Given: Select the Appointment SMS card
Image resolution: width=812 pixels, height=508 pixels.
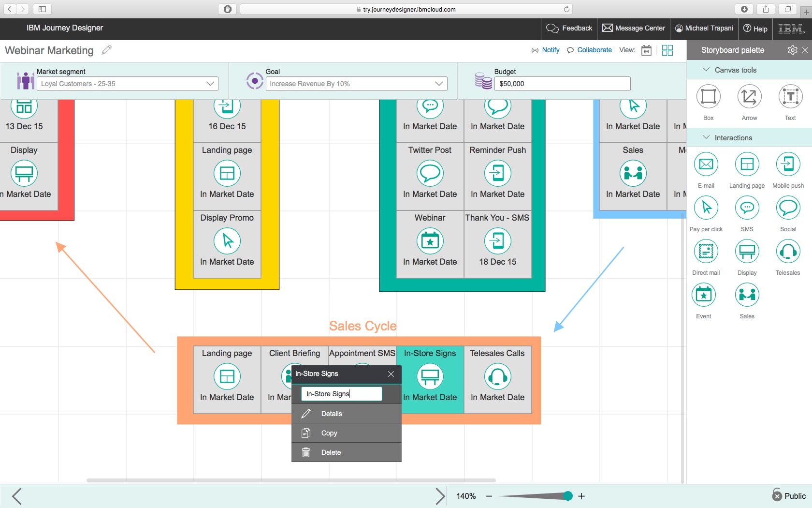Looking at the screenshot, I should (362, 356).
